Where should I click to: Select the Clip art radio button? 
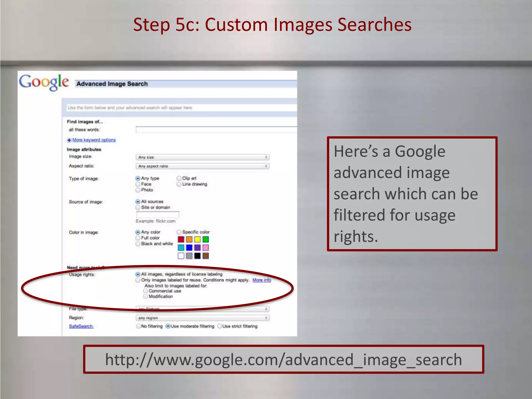[x=179, y=178]
